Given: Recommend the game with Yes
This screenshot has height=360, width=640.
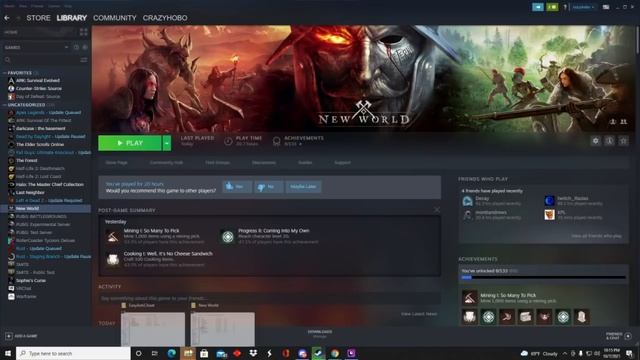Looking at the screenshot, I should coord(237,187).
